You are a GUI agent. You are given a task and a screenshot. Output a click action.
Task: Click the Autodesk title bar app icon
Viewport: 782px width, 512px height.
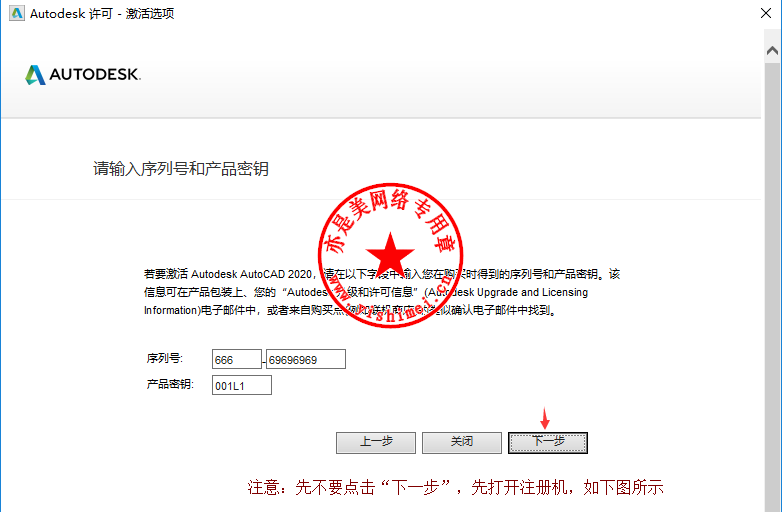coord(16,13)
